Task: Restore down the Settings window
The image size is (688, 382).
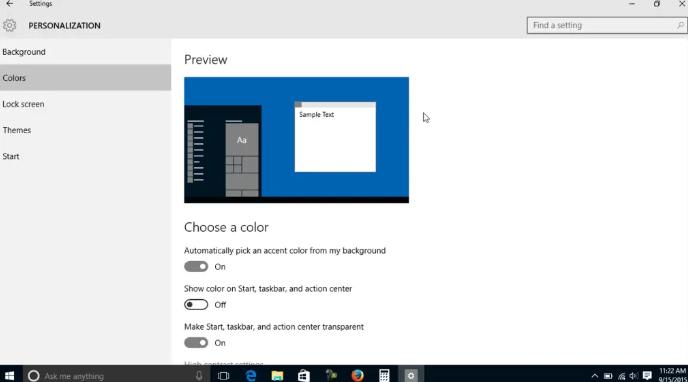Action: coord(657,4)
